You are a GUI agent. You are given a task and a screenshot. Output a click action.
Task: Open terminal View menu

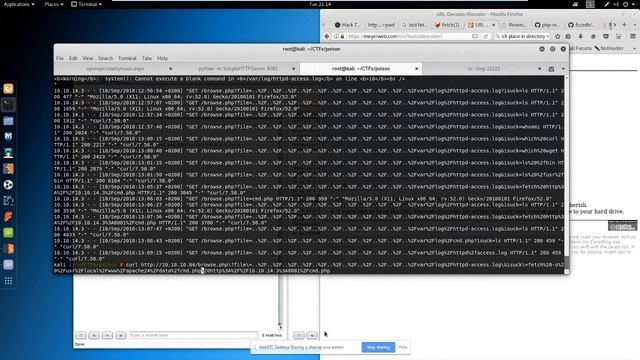[x=88, y=58]
